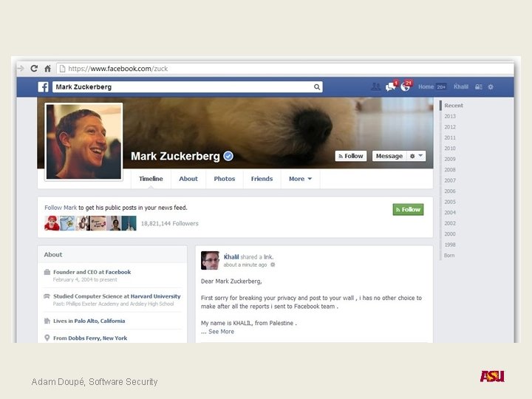Click the location pin beside From Dobbs Ferry
532x399 pixels.
tap(47, 338)
